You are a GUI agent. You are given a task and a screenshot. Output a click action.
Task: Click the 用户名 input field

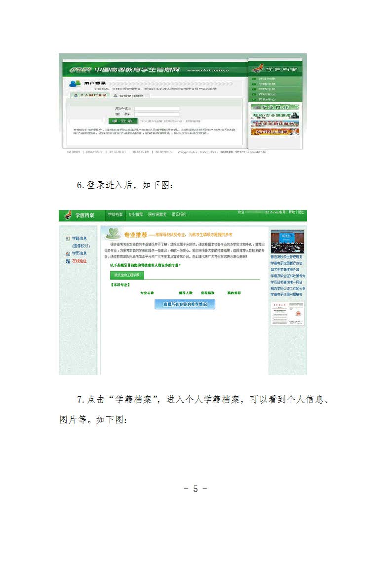click(157, 109)
